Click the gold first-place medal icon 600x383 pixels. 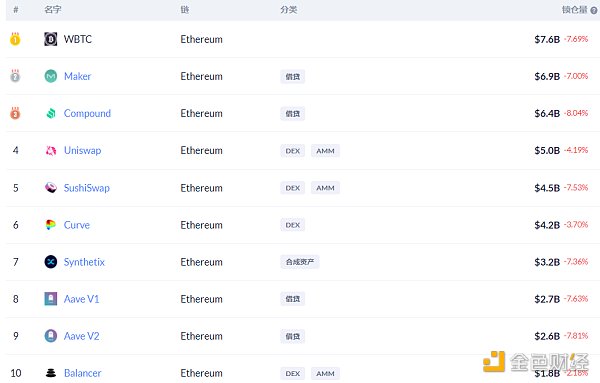click(x=15, y=39)
